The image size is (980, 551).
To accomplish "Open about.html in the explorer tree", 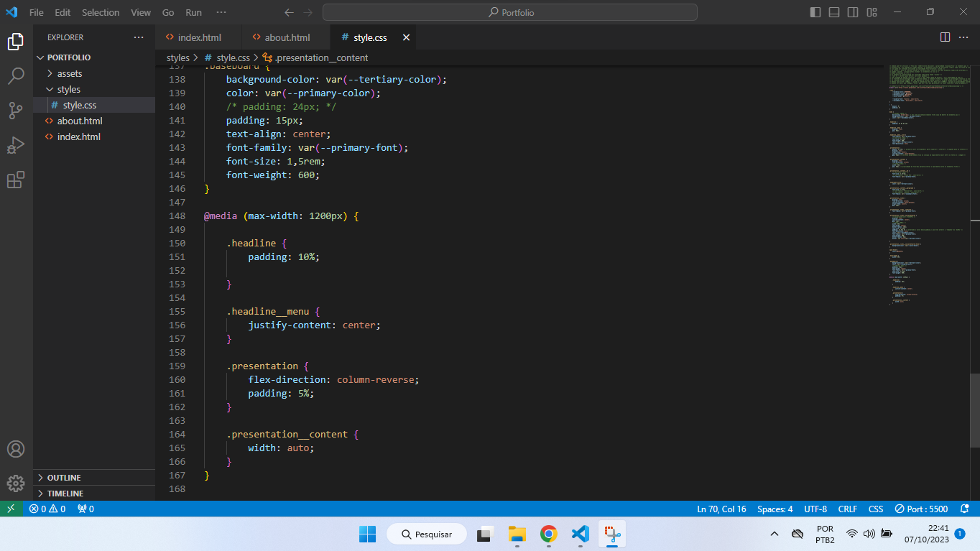I will click(x=94, y=121).
